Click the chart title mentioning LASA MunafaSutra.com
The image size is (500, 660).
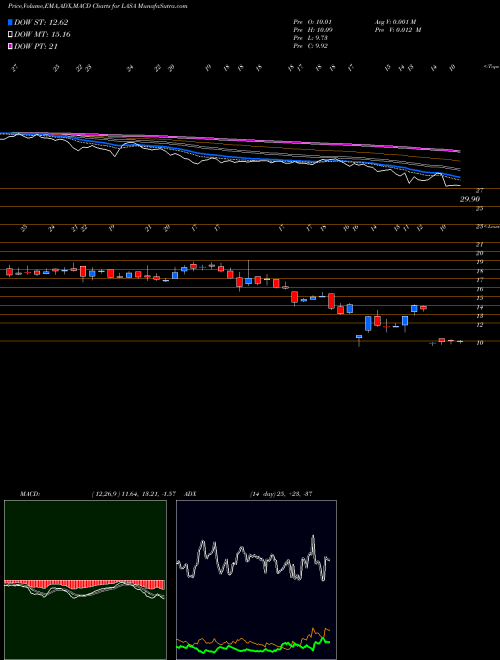98,6
